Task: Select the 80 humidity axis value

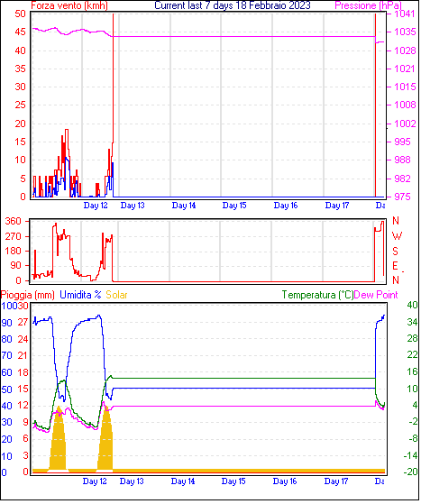Action: tap(6, 339)
